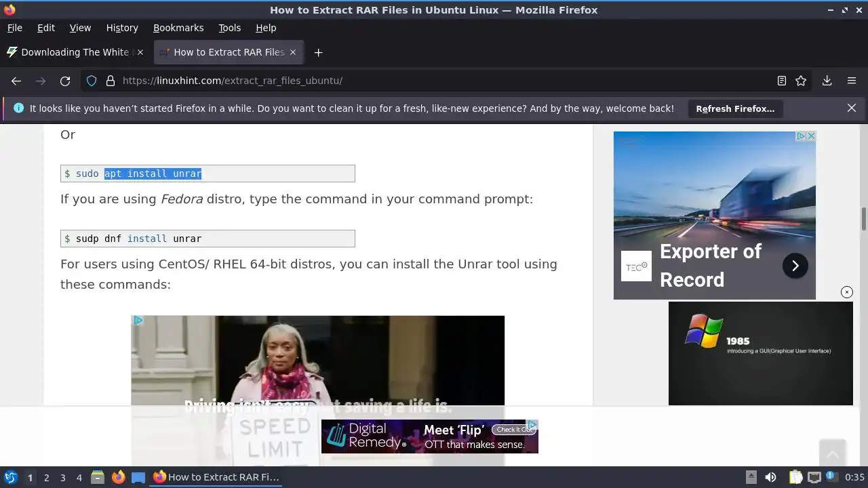This screenshot has width=868, height=488.
Task: Click the 'Fedora' italic text
Action: [x=182, y=199]
